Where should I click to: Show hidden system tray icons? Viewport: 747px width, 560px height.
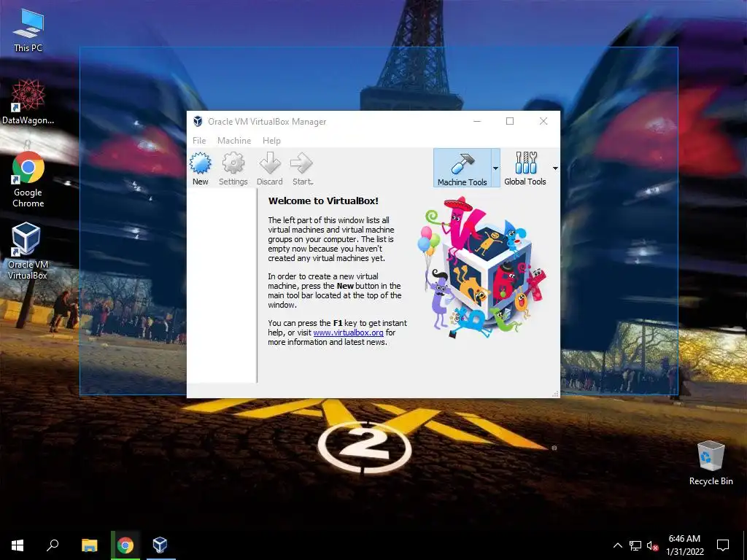[x=617, y=545]
